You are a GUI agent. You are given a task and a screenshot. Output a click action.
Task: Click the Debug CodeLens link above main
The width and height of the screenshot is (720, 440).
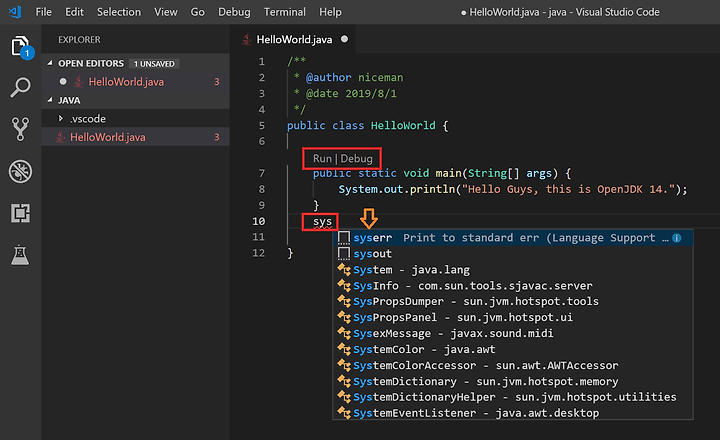coord(356,158)
